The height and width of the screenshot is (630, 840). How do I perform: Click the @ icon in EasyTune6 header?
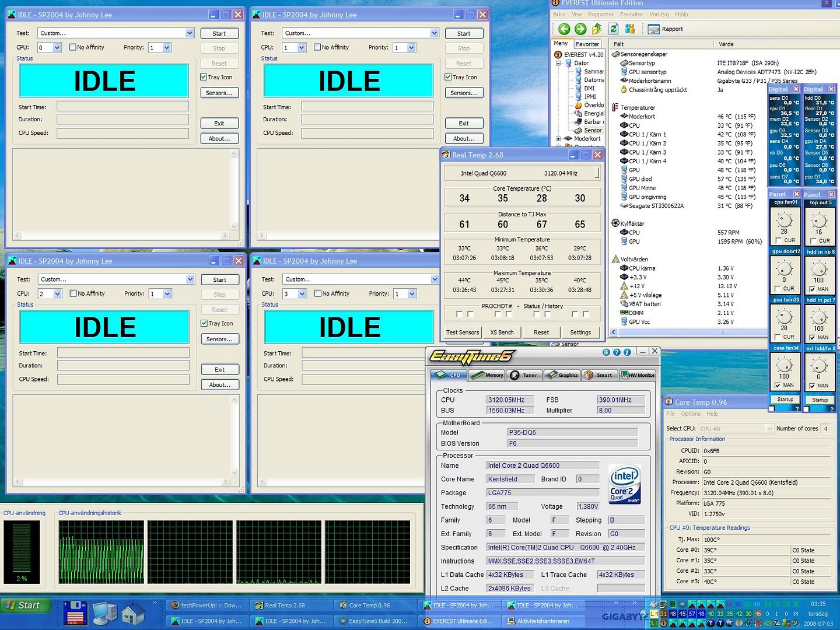(x=606, y=352)
